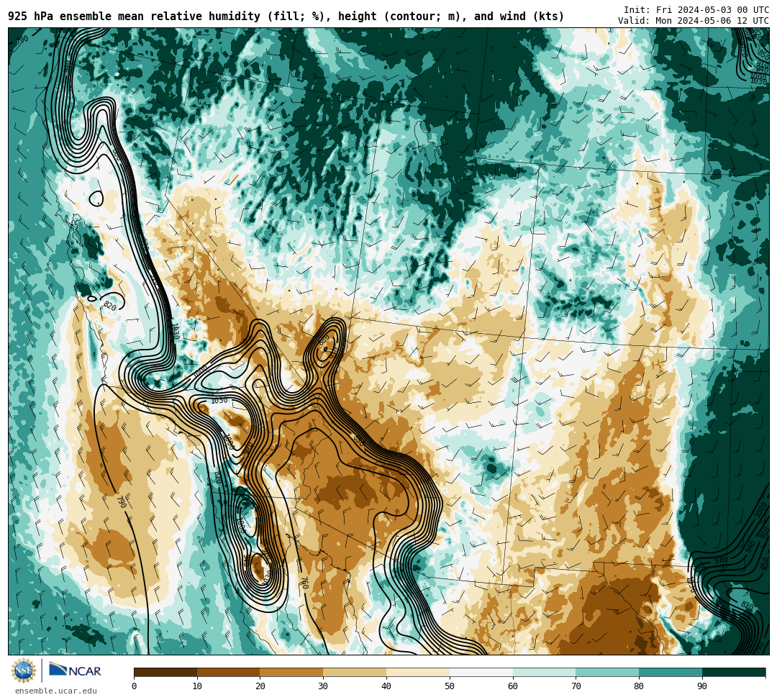Click the 'Valid: Mon 2024-05-06 12 UTC' text
The height and width of the screenshot is (700, 777).
694,20
